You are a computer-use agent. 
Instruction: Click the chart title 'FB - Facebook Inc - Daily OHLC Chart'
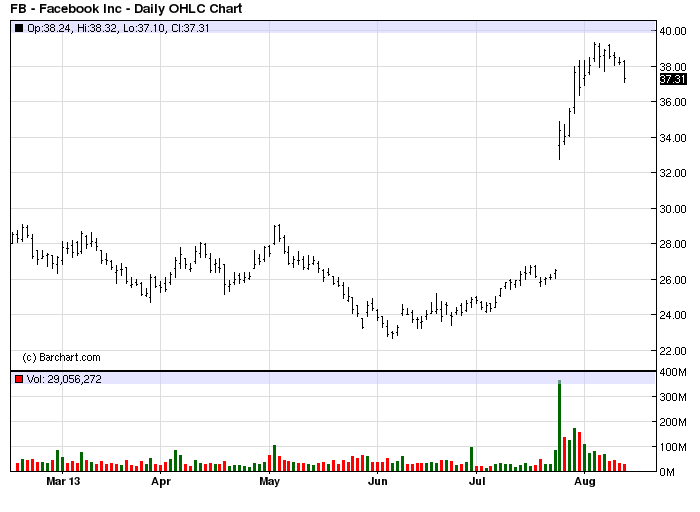126,8
